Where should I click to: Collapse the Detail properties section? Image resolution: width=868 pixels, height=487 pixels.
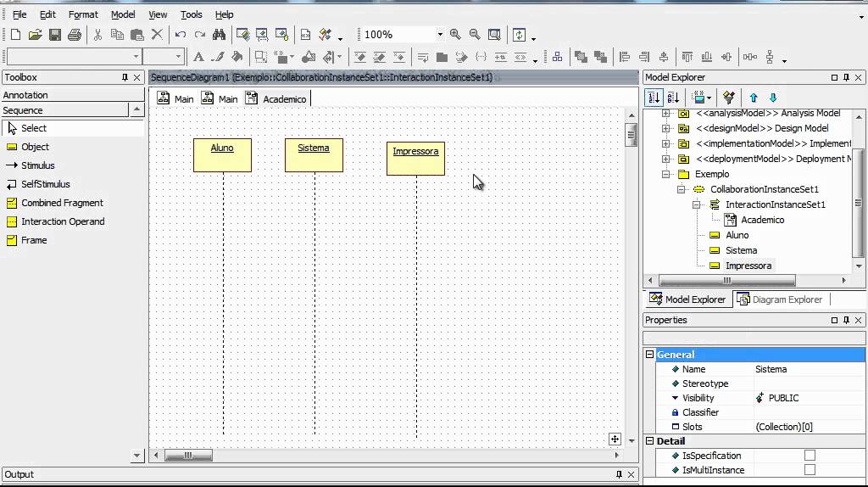point(650,441)
